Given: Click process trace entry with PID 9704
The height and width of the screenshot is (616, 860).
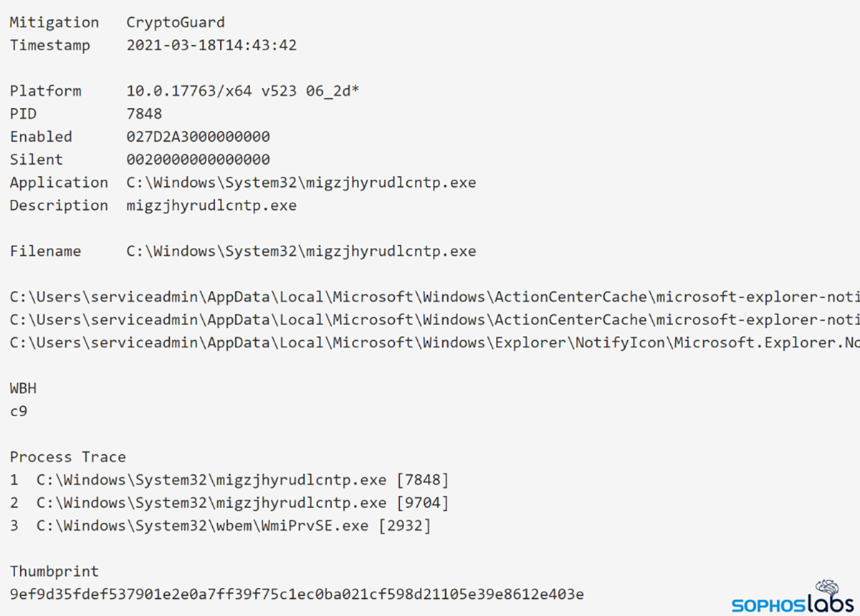Looking at the screenshot, I should point(242,503).
